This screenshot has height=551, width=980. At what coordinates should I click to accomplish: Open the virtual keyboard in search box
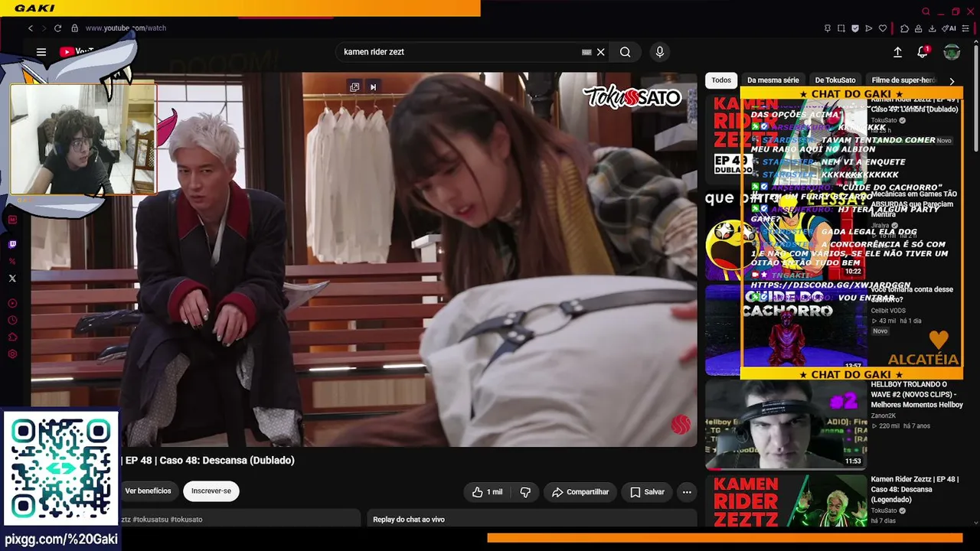(x=586, y=52)
